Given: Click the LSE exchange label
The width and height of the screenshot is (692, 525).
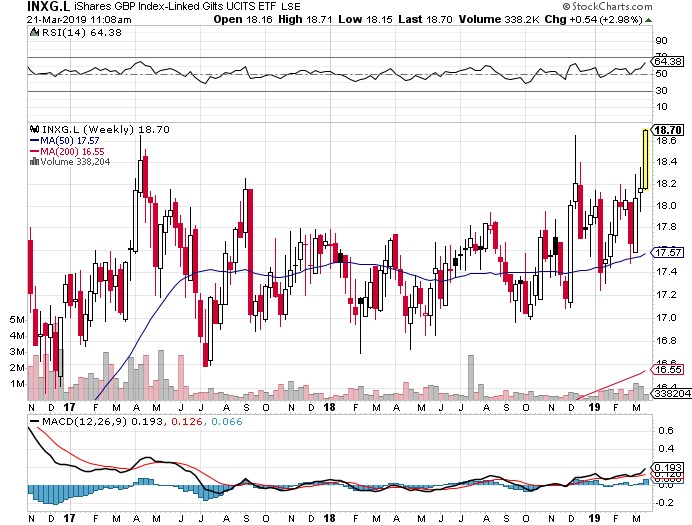Looking at the screenshot, I should [291, 7].
